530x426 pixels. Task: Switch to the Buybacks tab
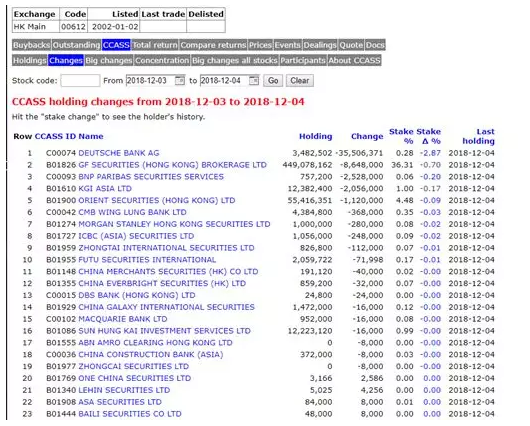[x=32, y=45]
